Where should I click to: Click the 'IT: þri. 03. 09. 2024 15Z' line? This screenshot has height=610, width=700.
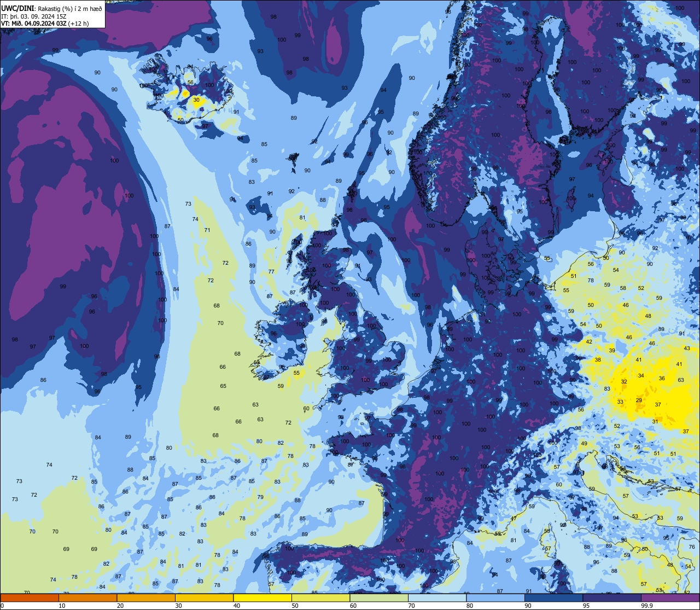pyautogui.click(x=33, y=16)
